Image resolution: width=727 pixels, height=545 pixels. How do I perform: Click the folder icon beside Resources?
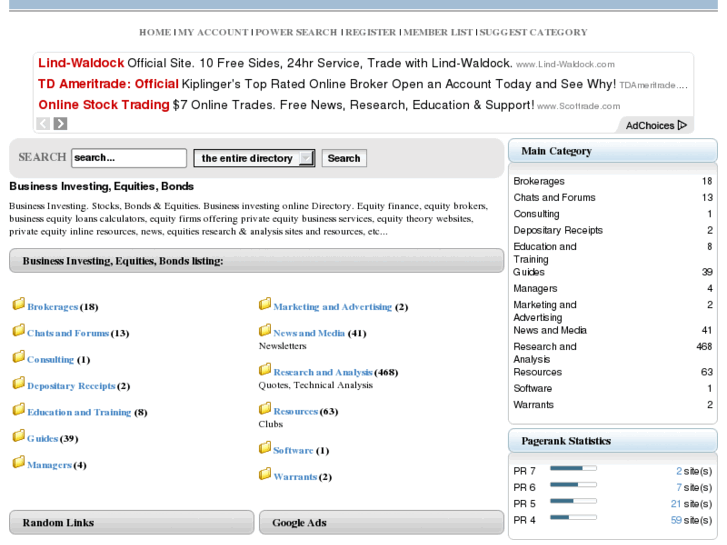[265, 409]
